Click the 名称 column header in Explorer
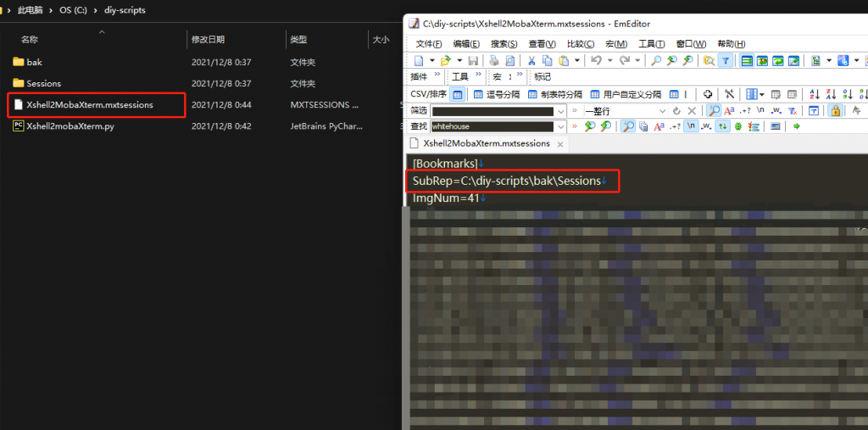The height and width of the screenshot is (430, 868). (30, 39)
